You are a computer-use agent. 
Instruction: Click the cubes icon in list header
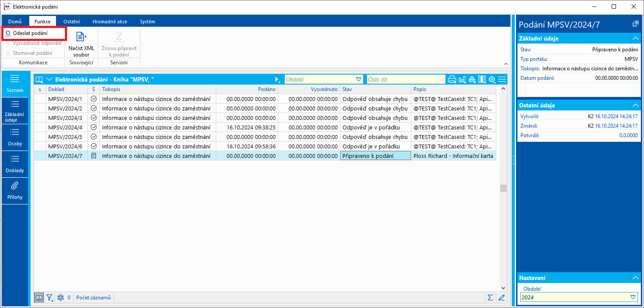[x=472, y=79]
